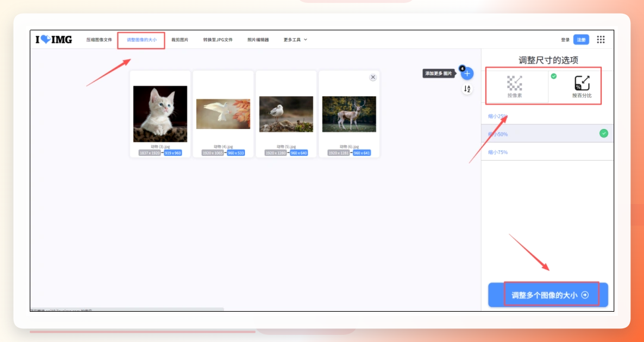Click the 动物 (6).jpg file name
Viewport: 644px width, 342px height.
point(349,146)
